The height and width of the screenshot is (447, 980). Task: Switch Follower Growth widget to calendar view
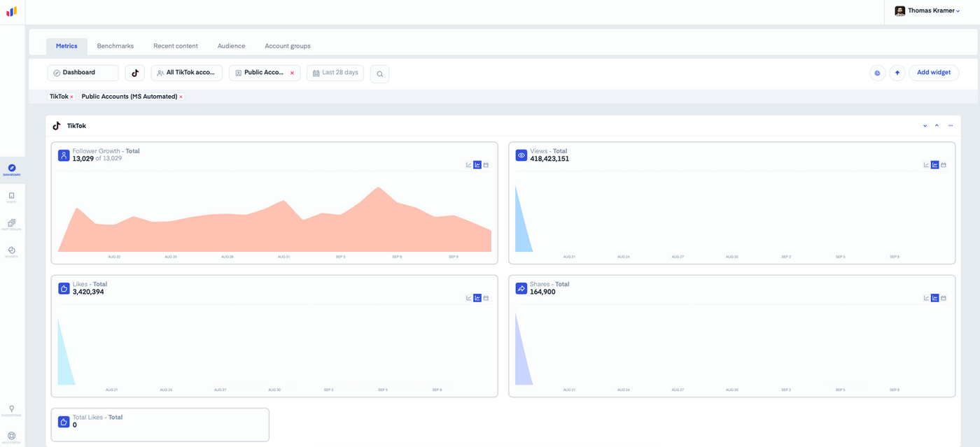pos(486,165)
